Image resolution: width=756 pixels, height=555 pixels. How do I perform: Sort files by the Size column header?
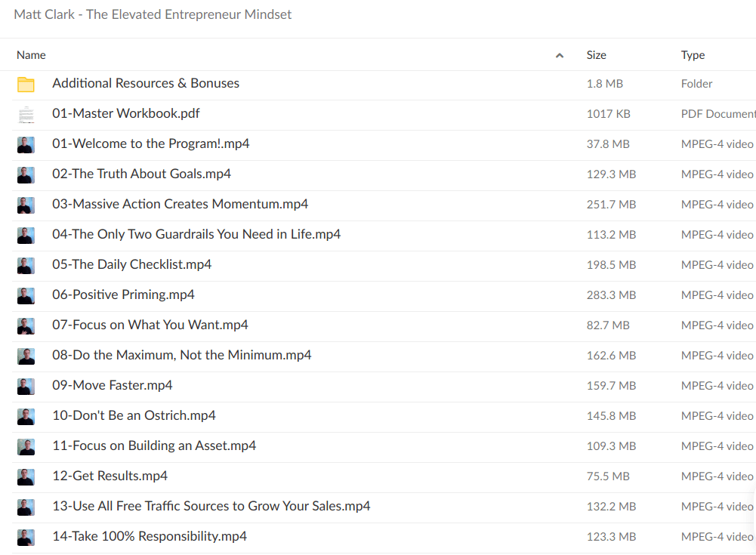click(596, 55)
